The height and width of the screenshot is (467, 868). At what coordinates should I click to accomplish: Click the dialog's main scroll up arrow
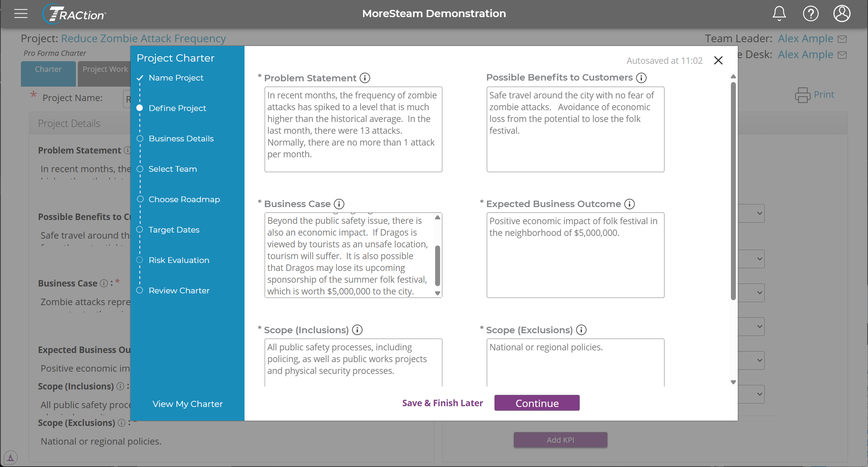click(x=733, y=77)
